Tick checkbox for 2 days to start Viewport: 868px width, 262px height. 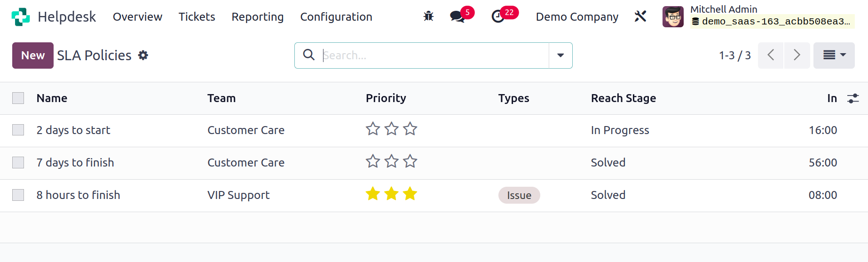tap(18, 130)
